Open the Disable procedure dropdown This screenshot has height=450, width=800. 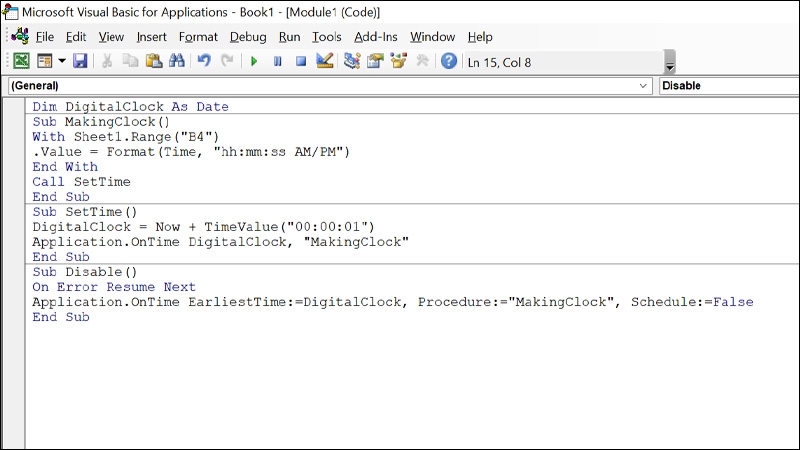click(x=728, y=86)
